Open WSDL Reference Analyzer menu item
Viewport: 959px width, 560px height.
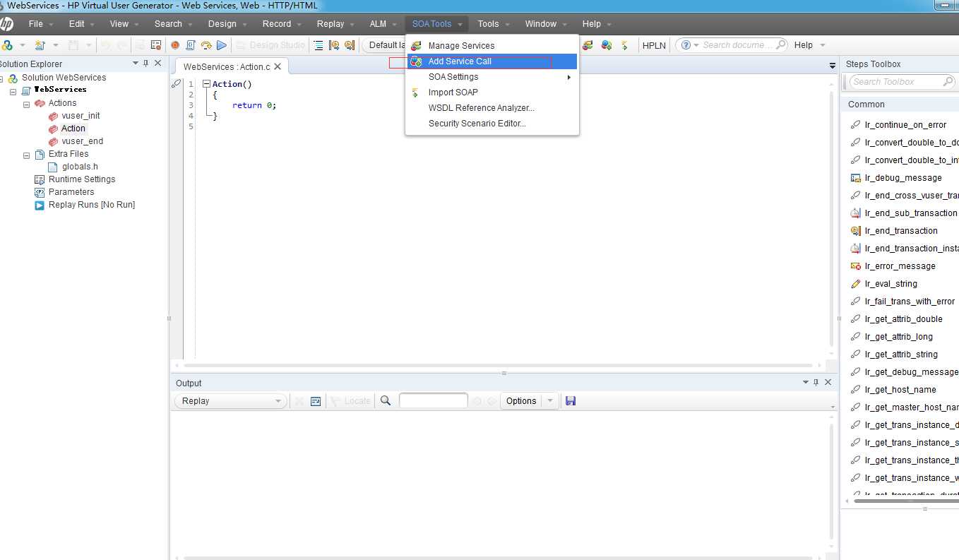492,108
